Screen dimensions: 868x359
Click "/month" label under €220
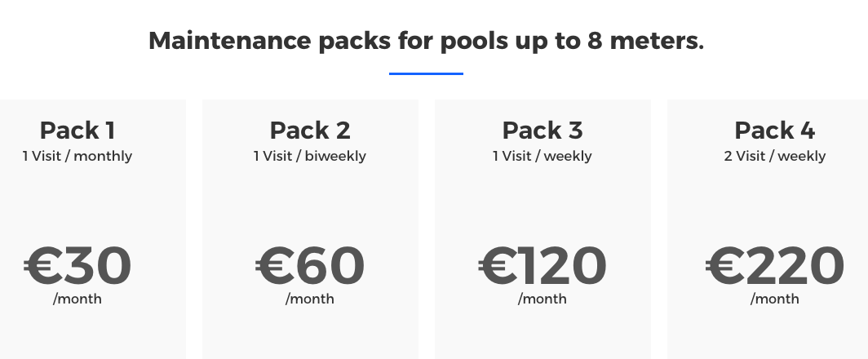click(x=775, y=299)
